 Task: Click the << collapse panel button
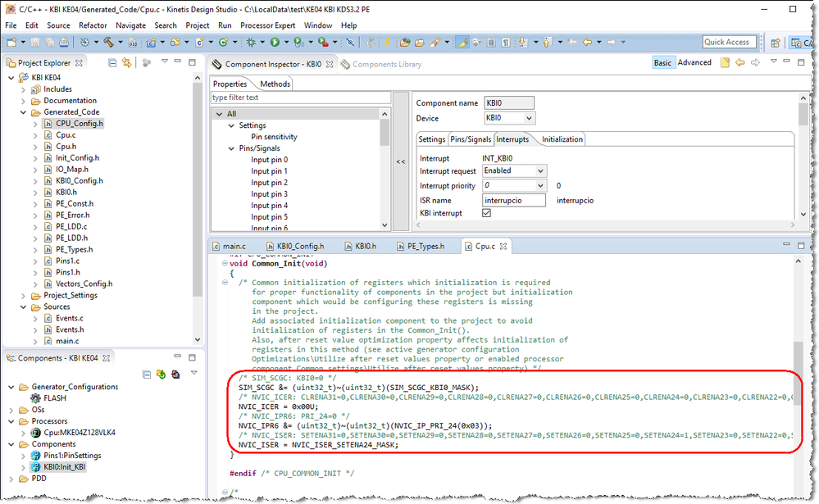pos(401,161)
